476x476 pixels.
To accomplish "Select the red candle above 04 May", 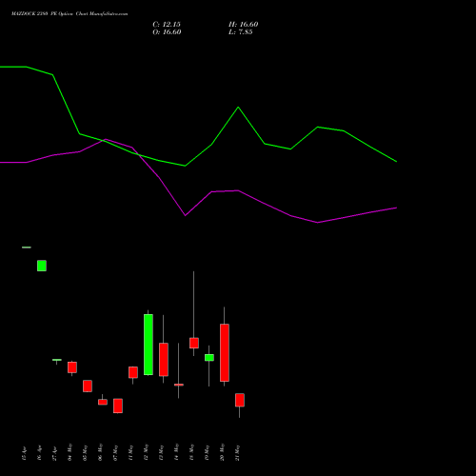I will pos(72,367).
